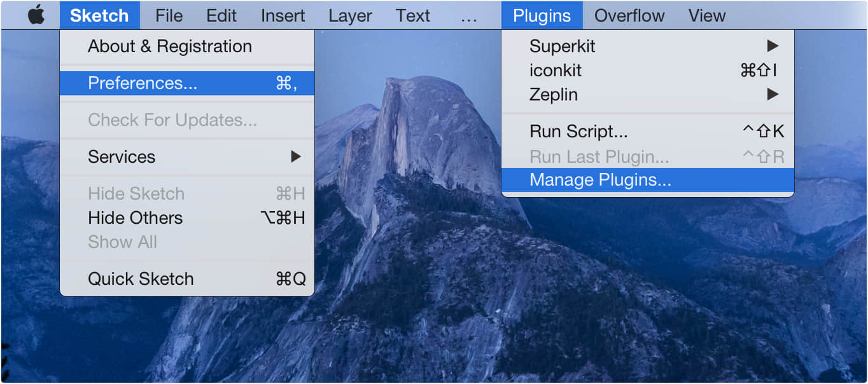Image resolution: width=868 pixels, height=384 pixels.
Task: Choose Hide Sketch
Action: [x=187, y=194]
